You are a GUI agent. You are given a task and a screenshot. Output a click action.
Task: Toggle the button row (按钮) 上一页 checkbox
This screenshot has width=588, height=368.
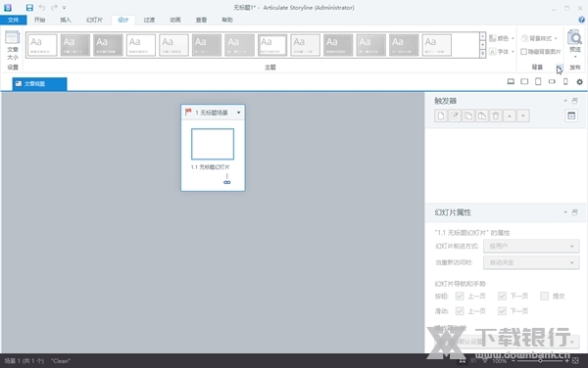click(460, 297)
